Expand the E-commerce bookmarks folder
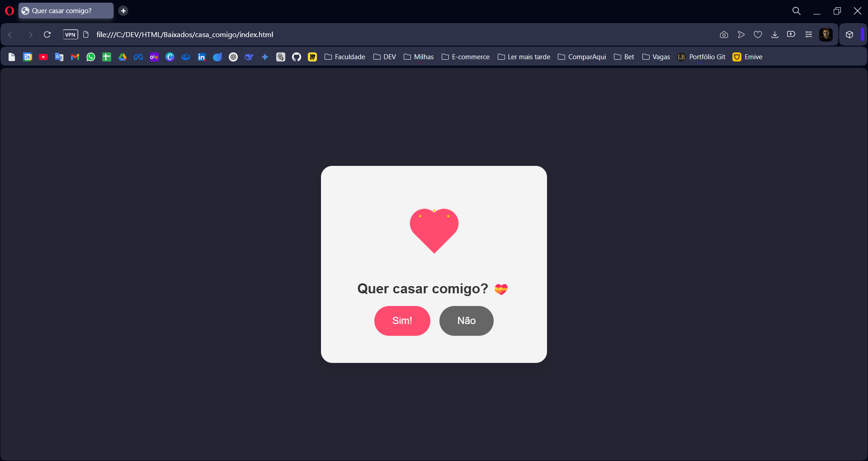The height and width of the screenshot is (461, 868). click(x=466, y=57)
